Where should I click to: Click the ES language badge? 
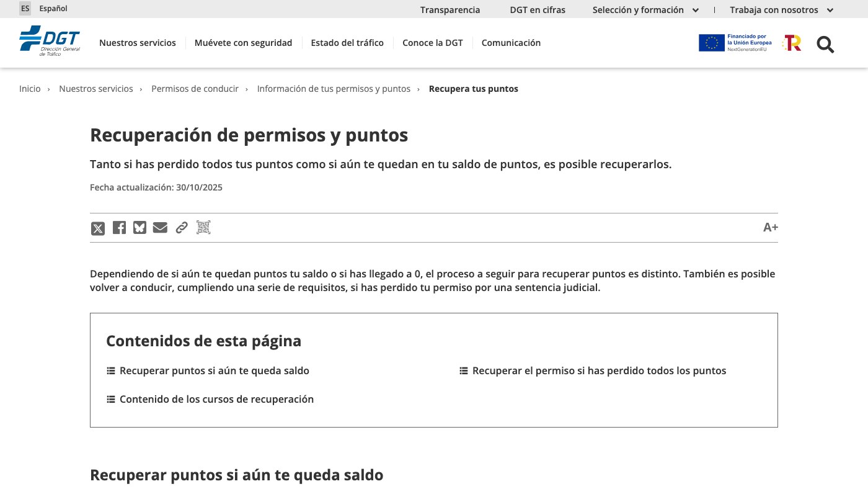pos(25,9)
